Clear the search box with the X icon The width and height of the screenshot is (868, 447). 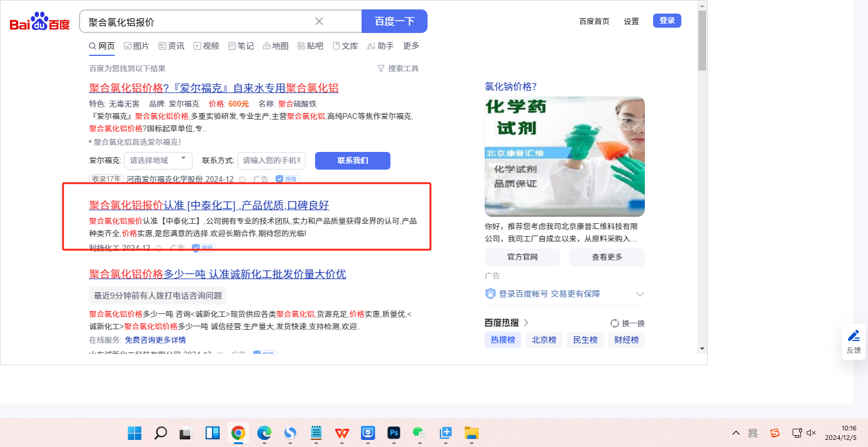click(x=319, y=21)
